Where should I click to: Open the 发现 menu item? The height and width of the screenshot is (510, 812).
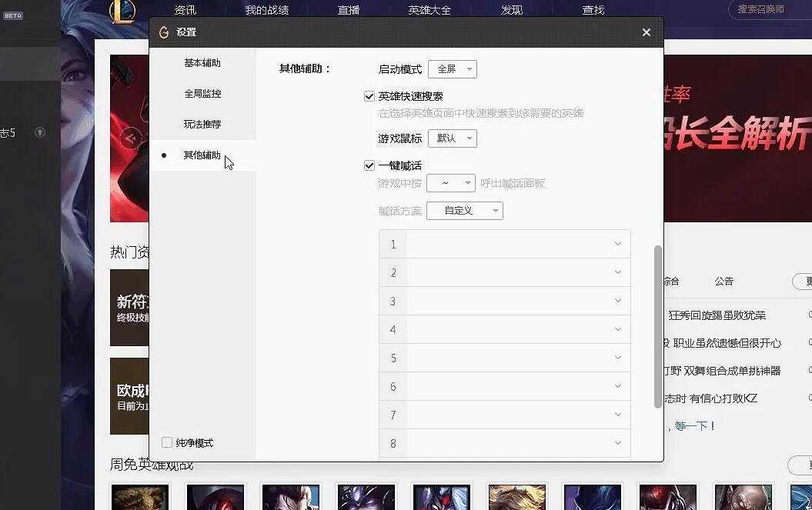click(511, 10)
